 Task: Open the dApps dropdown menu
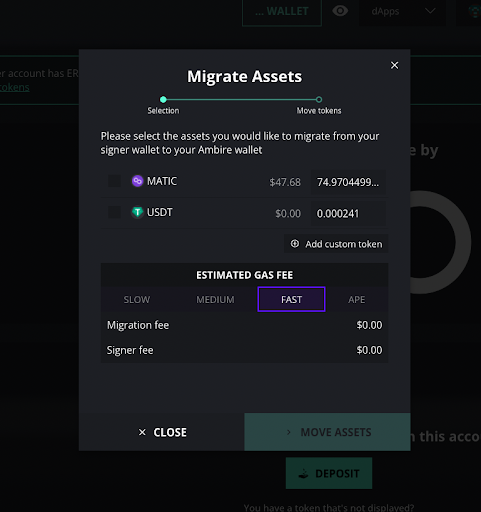tap(402, 12)
